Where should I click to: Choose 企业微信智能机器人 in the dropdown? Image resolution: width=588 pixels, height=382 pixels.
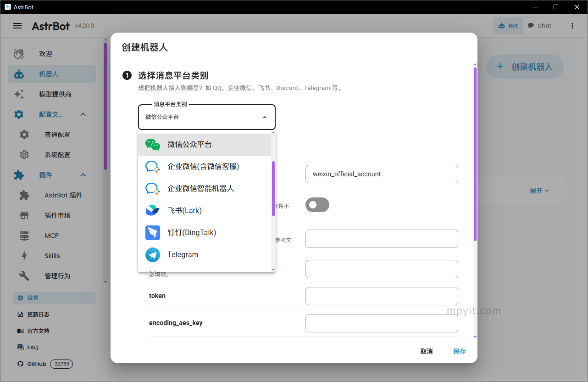[205, 188]
